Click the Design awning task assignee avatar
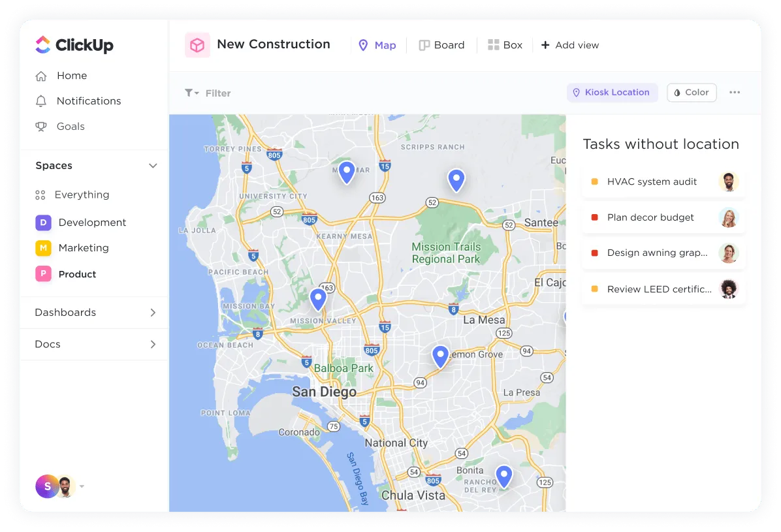The image size is (781, 532). [729, 253]
